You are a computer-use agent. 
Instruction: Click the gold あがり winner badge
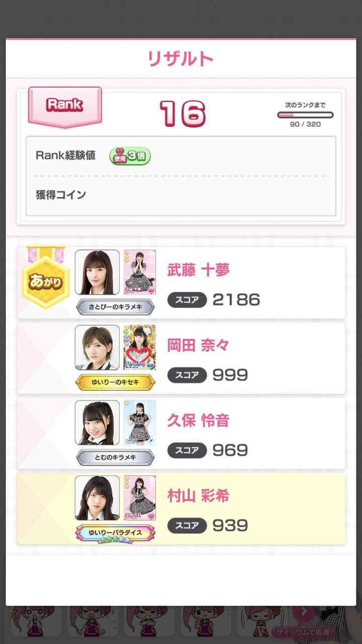pos(45,277)
